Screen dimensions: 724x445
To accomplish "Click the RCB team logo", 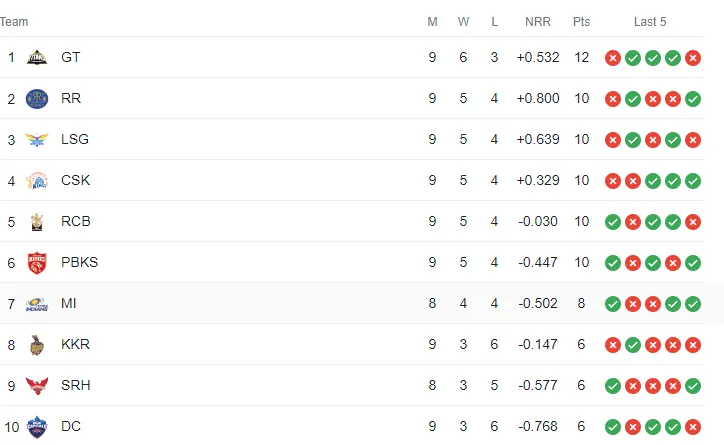I will [x=37, y=222].
